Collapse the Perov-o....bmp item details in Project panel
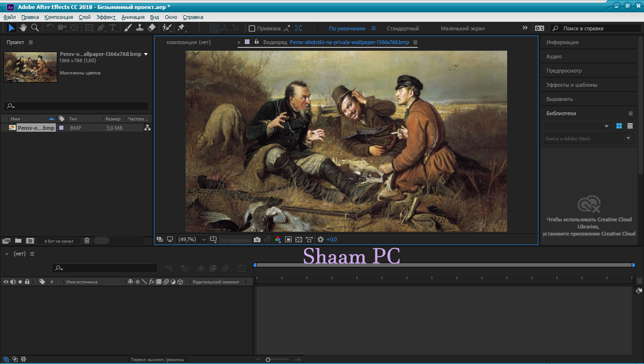This screenshot has width=644, height=364. pyautogui.click(x=146, y=54)
